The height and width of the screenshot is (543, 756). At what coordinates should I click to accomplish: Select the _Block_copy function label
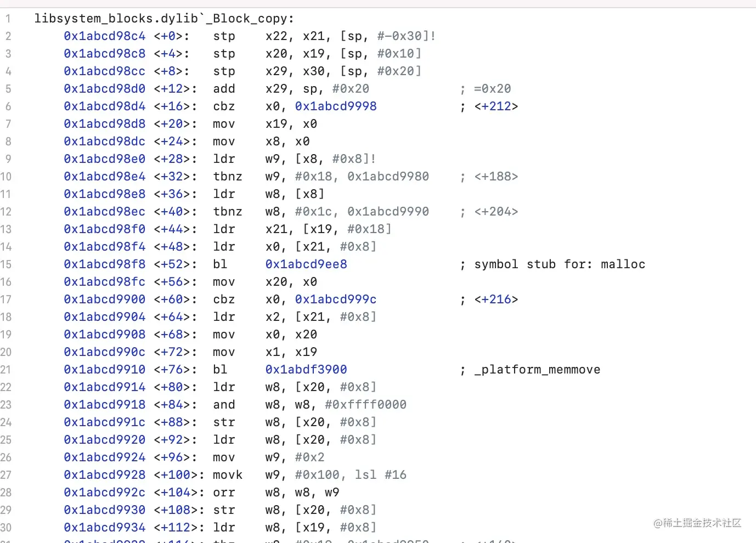click(x=163, y=18)
